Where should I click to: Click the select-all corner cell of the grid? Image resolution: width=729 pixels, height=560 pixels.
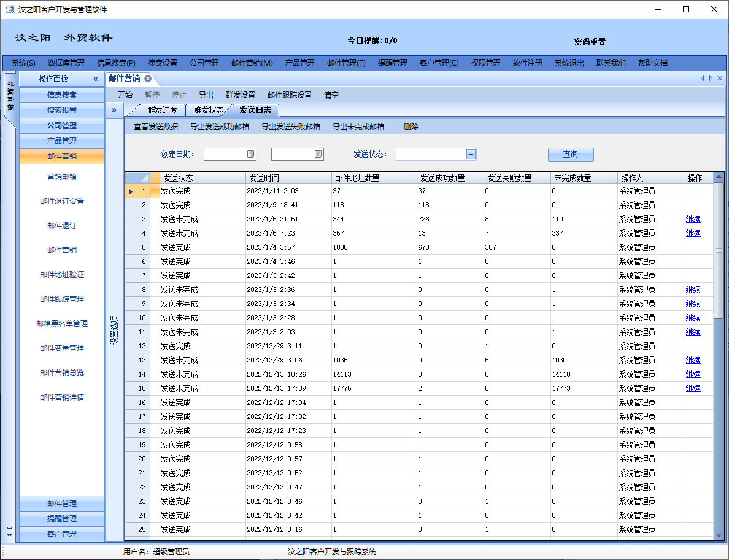137,178
